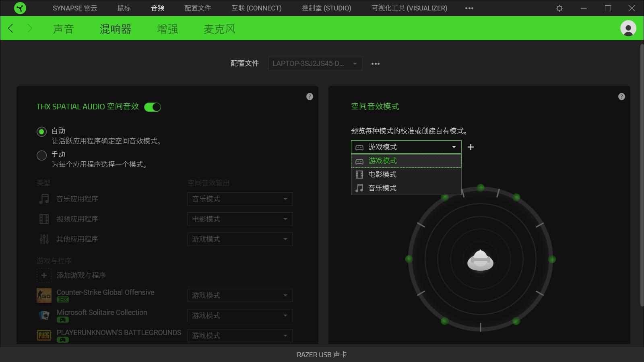Click the Microsoft Solitaire Collection icon

44,315
